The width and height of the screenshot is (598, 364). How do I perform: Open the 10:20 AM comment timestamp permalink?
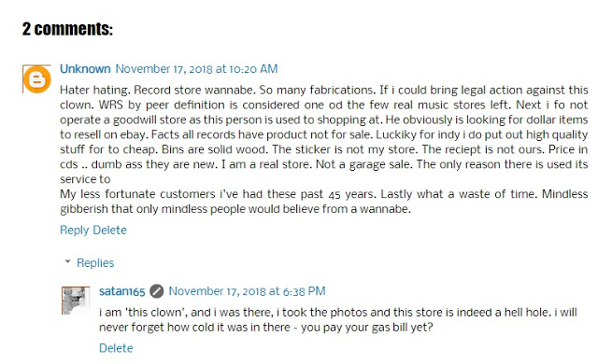tap(196, 69)
